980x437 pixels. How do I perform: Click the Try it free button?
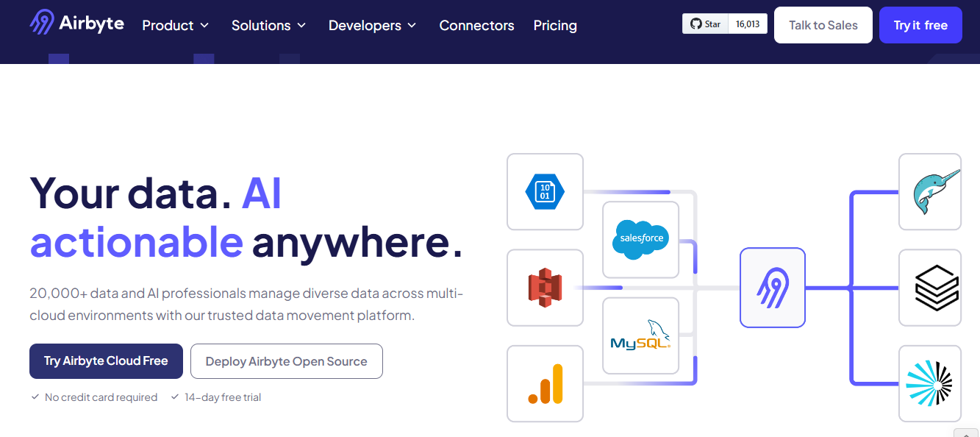[x=920, y=25]
